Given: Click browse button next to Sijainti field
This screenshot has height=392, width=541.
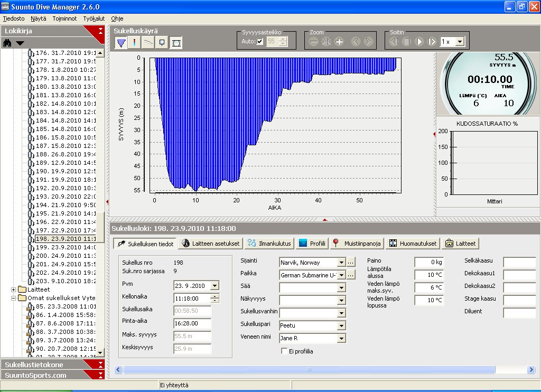Looking at the screenshot, I should coord(351,263).
